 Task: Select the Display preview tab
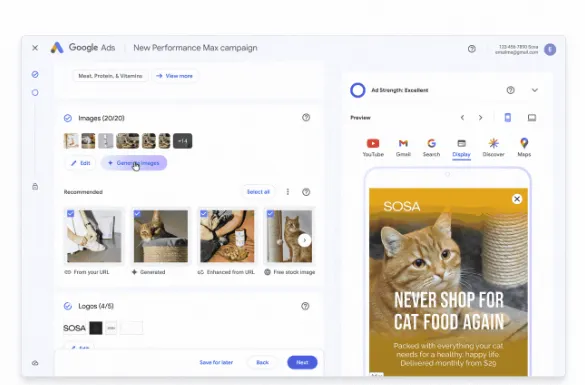coord(462,148)
